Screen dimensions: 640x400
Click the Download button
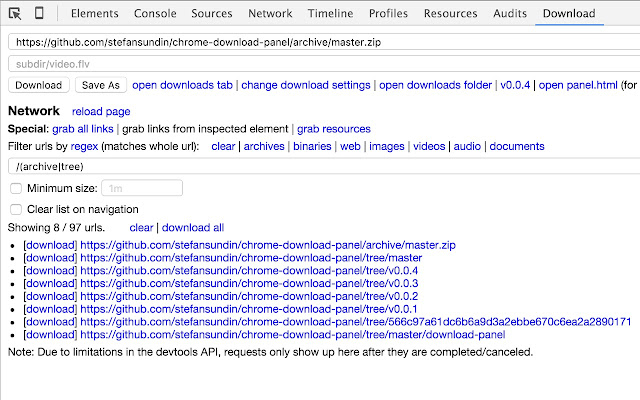(39, 85)
